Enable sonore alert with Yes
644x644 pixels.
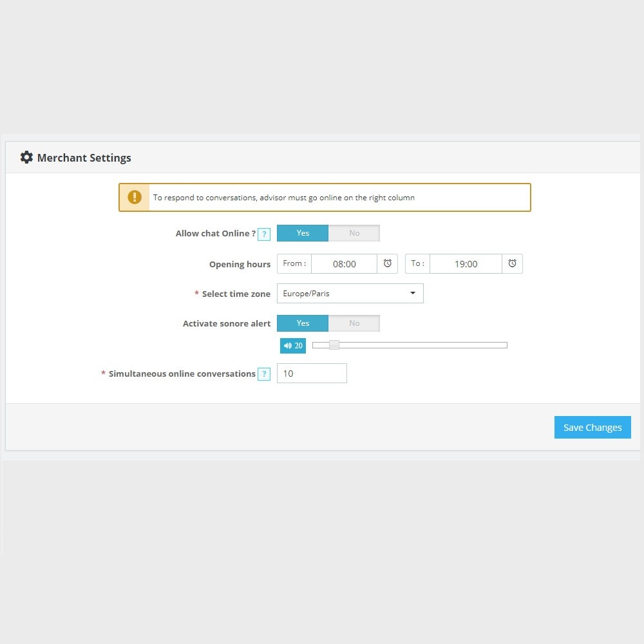[x=303, y=323]
